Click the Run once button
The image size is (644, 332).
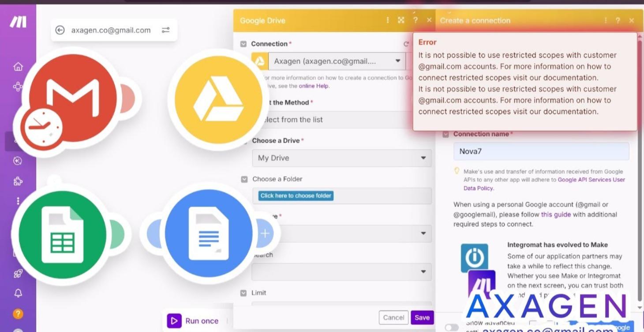[193, 321]
